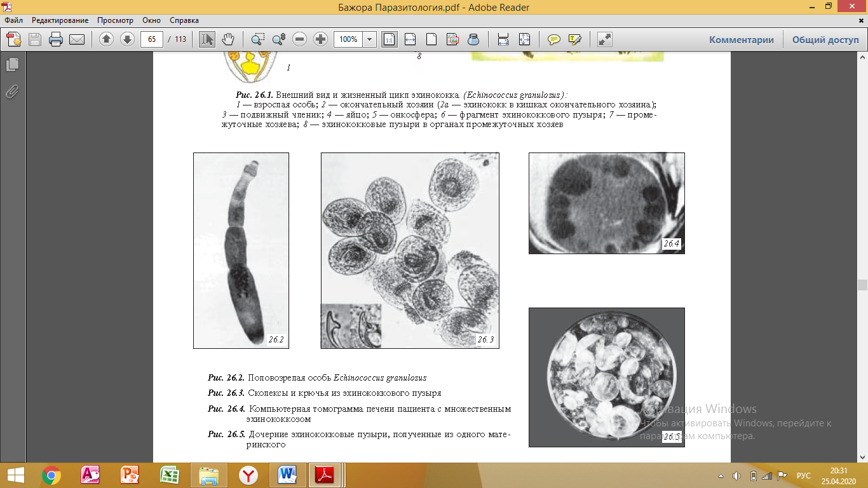Open the Редактирование menu
Viewport: 868px width, 488px height.
coord(60,20)
